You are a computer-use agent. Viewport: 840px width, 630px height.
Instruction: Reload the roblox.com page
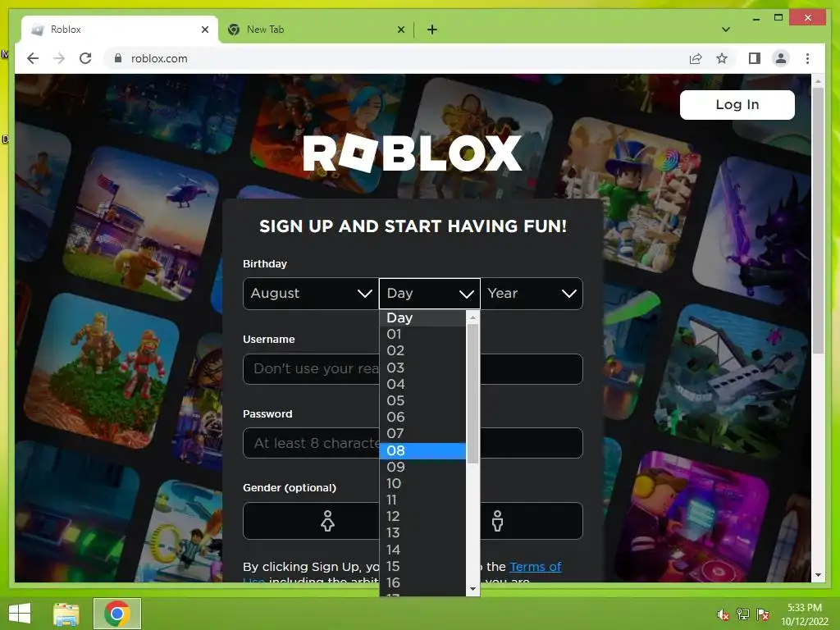coord(85,58)
